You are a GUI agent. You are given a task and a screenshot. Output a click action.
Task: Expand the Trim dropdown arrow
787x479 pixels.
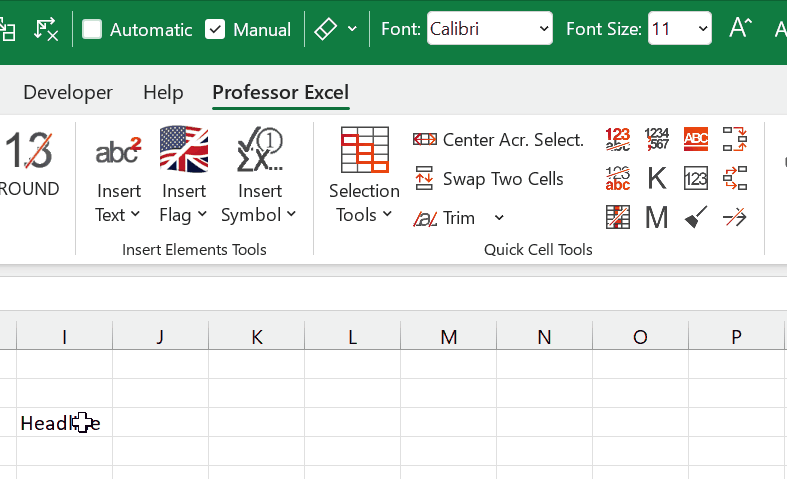point(499,218)
